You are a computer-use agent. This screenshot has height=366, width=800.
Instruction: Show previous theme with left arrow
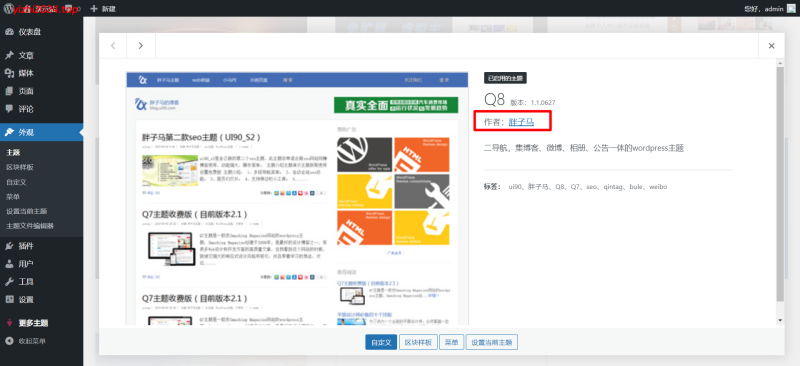[x=113, y=45]
